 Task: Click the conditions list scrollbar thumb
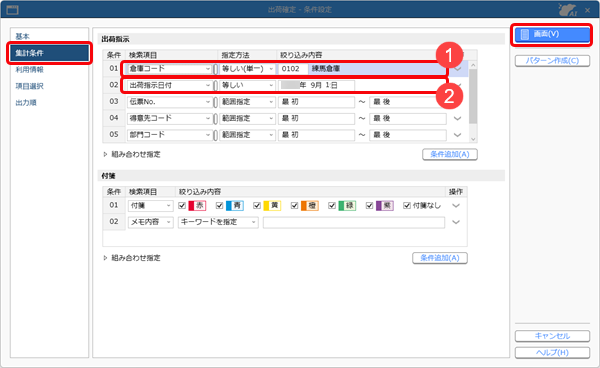coord(473,96)
